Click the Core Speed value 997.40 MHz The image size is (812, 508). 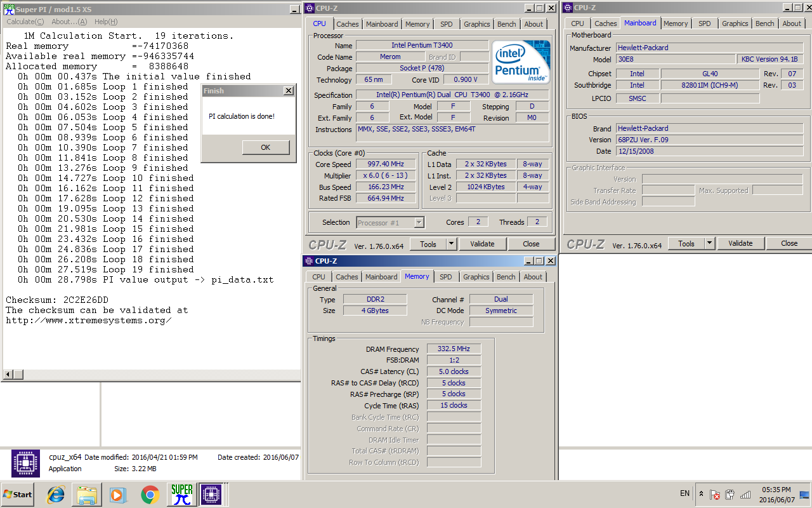tap(386, 164)
